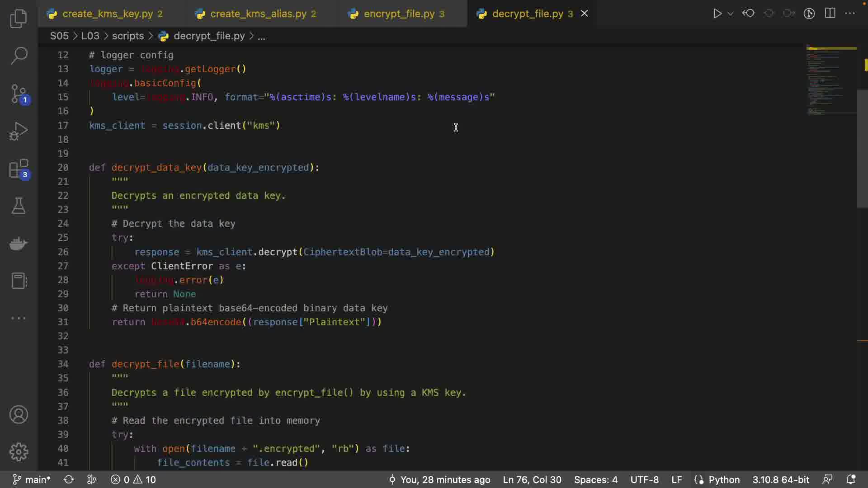This screenshot has height=488, width=868.
Task: Toggle notifications bell in status bar
Action: point(851,479)
